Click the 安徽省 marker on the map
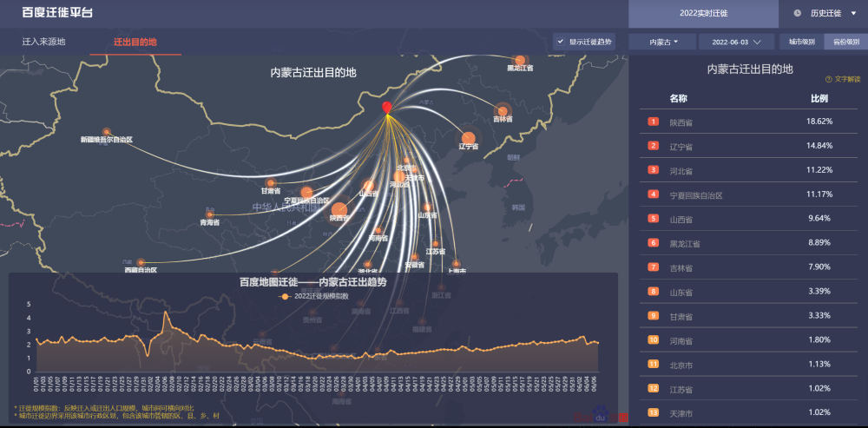868x428 pixels. 415,257
